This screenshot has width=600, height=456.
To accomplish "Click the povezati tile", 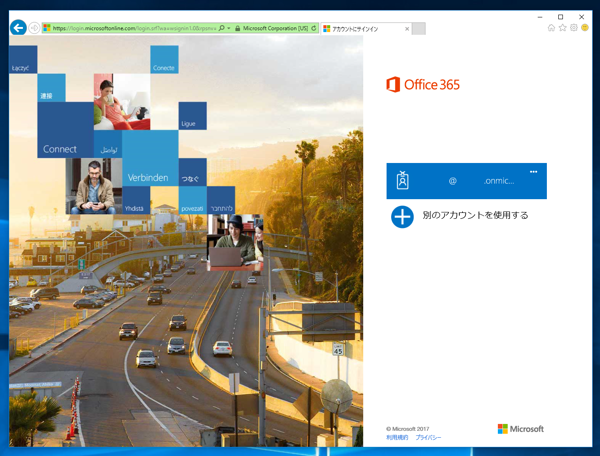I will pyautogui.click(x=192, y=200).
